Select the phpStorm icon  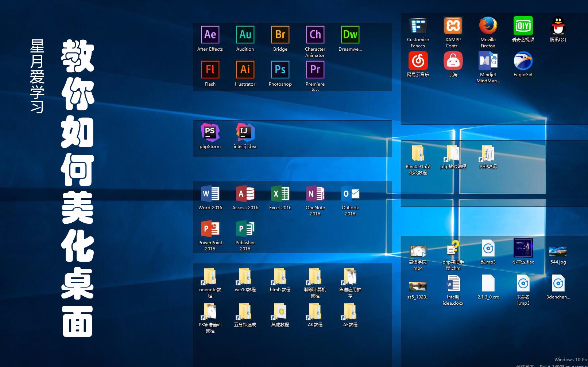pyautogui.click(x=210, y=132)
